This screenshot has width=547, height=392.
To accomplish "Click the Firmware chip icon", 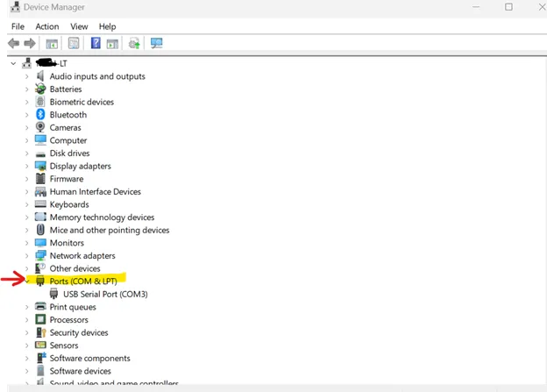I will tap(40, 179).
